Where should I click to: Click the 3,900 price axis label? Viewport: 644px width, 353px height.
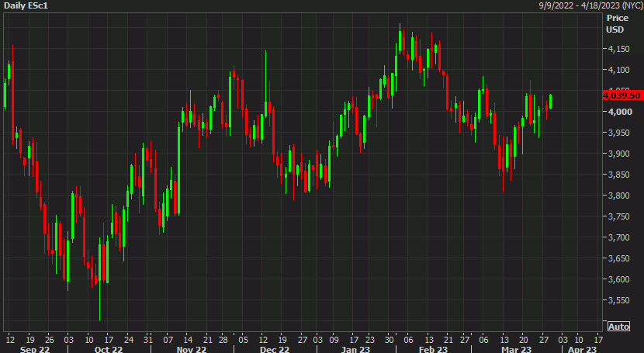[x=618, y=154]
